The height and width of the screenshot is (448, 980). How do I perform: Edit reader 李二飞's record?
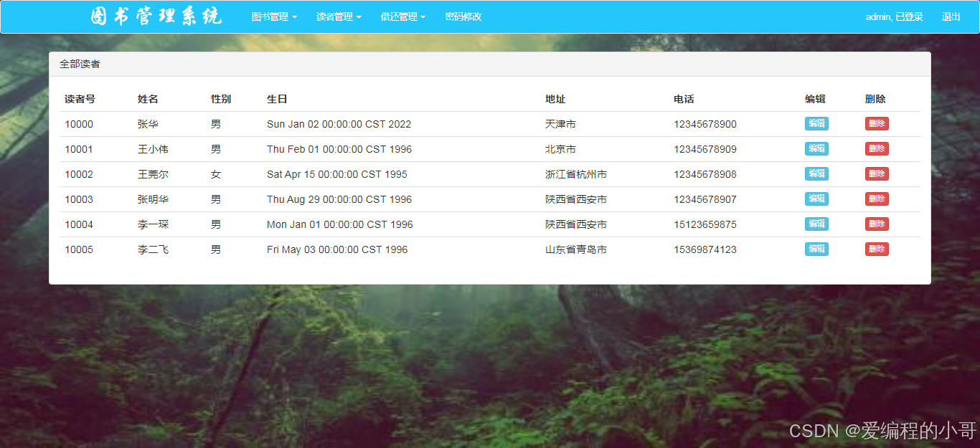816,249
